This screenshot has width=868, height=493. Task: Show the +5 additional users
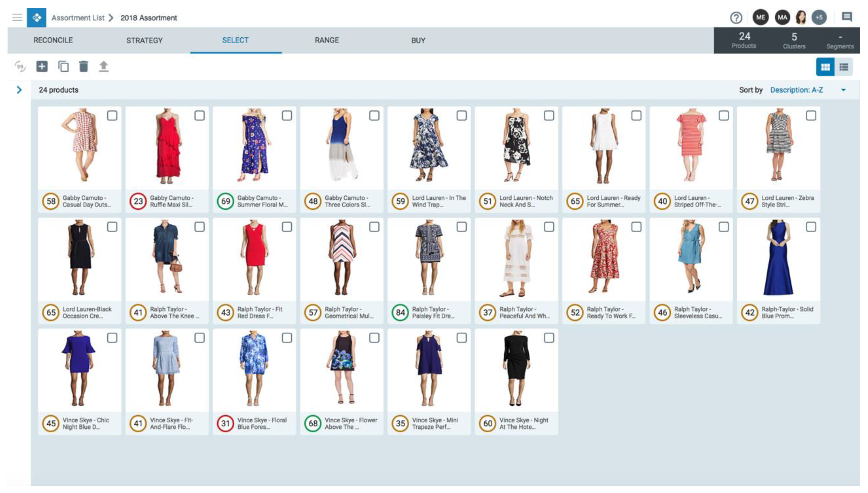point(819,18)
